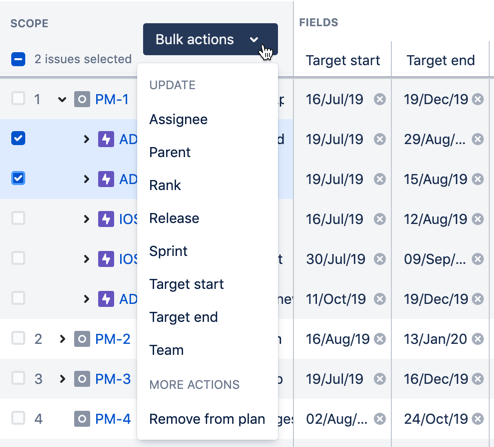This screenshot has height=447, width=494.
Task: Click the PM-4 initiative type icon
Action: [82, 419]
